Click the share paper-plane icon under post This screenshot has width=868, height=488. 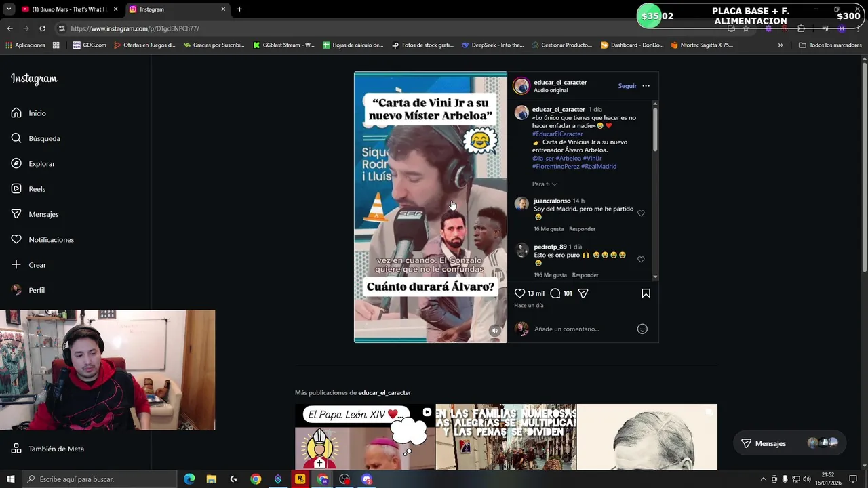pos(583,293)
